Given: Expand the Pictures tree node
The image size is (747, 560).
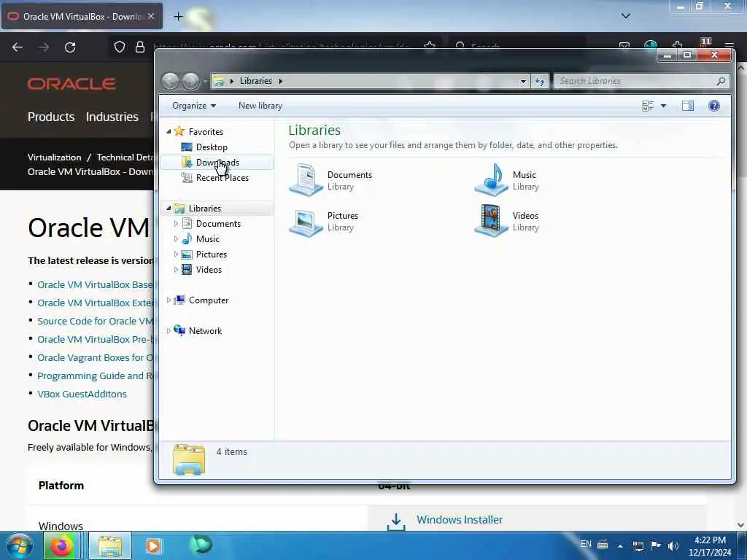Looking at the screenshot, I should (x=176, y=254).
